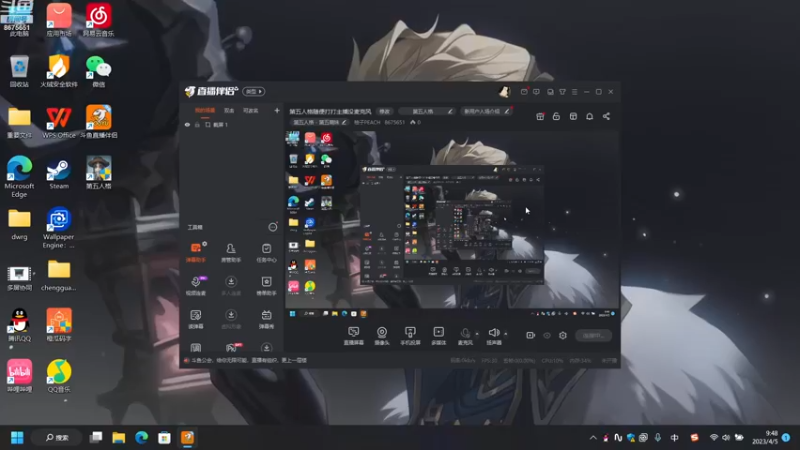Image resolution: width=800 pixels, height=450 pixels.
Task: Open the 虚拟形象 download tool
Action: point(231,319)
